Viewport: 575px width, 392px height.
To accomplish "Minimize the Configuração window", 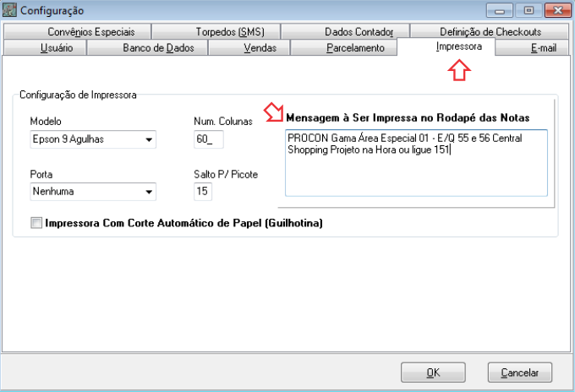I will point(499,10).
